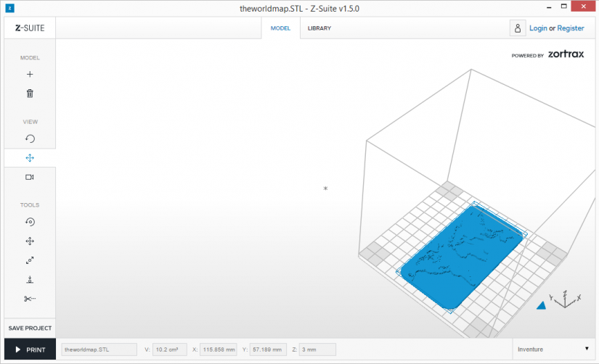Activate the scissors split tool

(x=30, y=299)
